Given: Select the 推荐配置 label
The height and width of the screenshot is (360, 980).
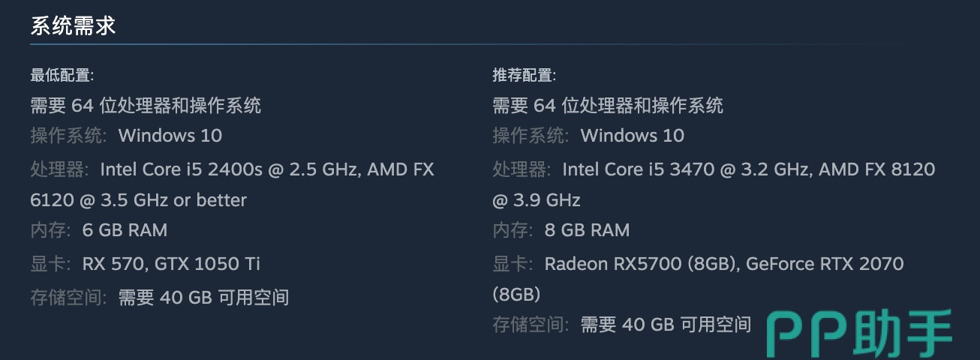Looking at the screenshot, I should coord(524,75).
